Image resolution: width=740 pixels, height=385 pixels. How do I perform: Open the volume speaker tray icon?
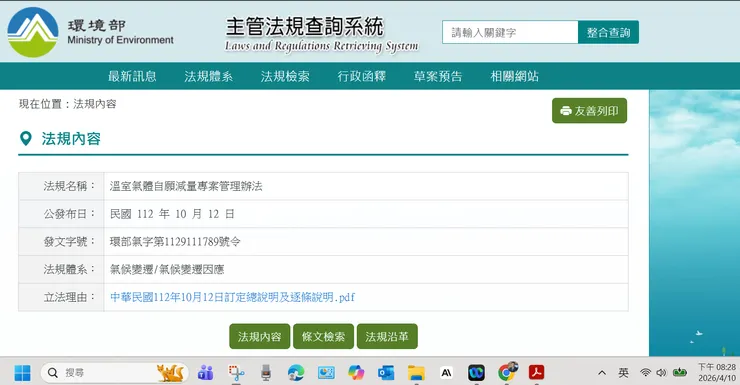click(x=661, y=373)
